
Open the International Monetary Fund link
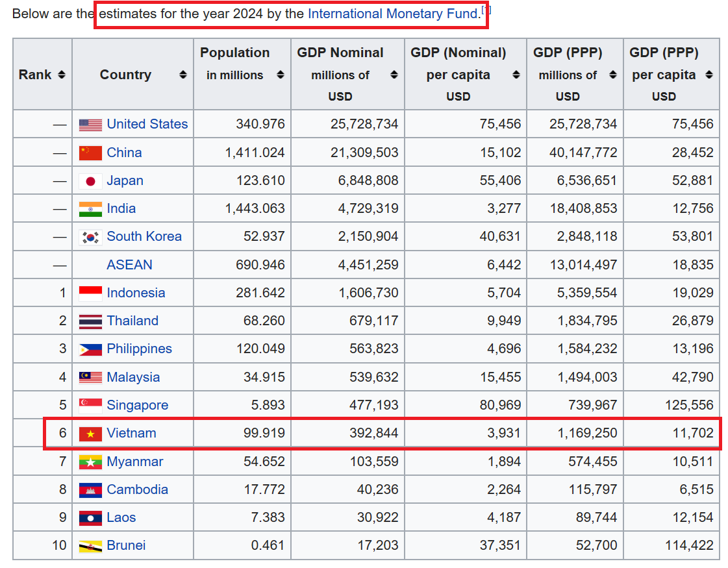coord(393,14)
